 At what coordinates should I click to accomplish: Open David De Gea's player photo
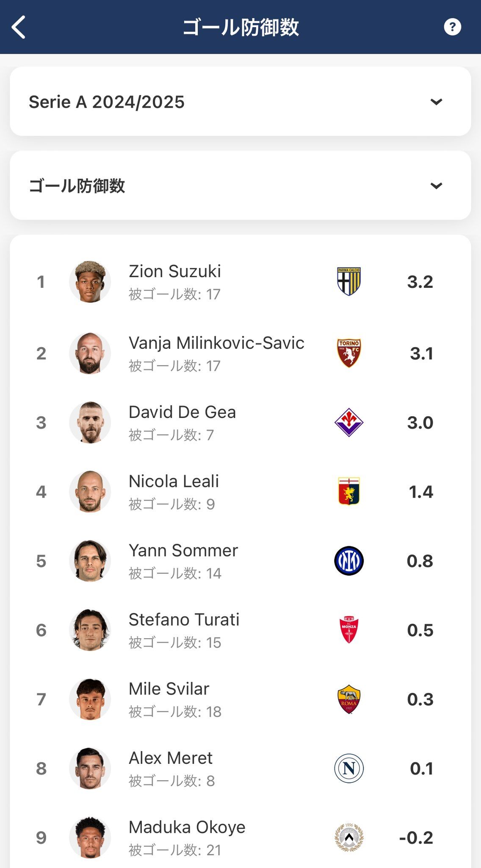(x=90, y=422)
